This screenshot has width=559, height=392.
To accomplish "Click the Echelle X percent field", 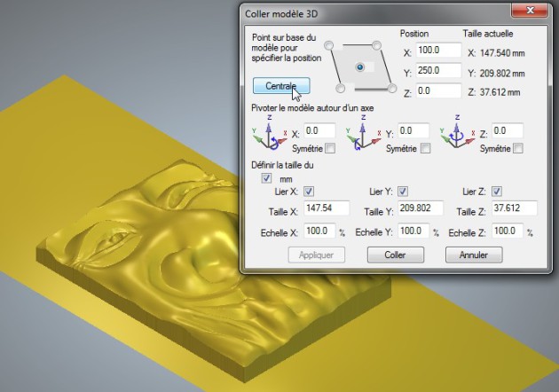I will (x=319, y=231).
